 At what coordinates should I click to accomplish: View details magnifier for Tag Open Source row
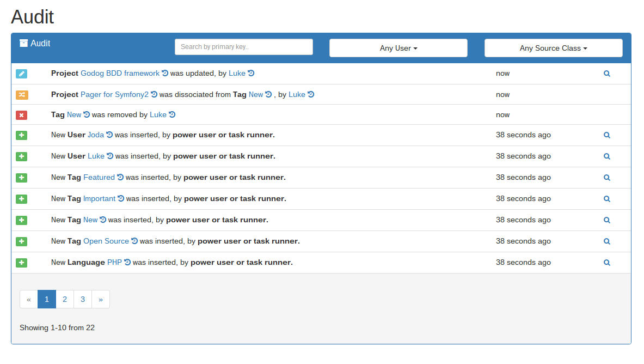pyautogui.click(x=607, y=241)
